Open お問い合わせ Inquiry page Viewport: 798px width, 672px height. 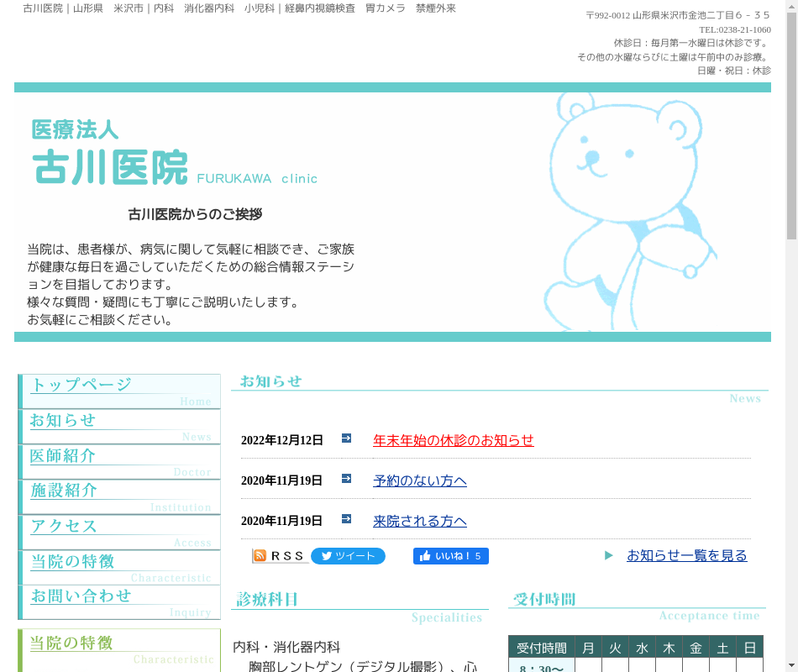point(120,603)
